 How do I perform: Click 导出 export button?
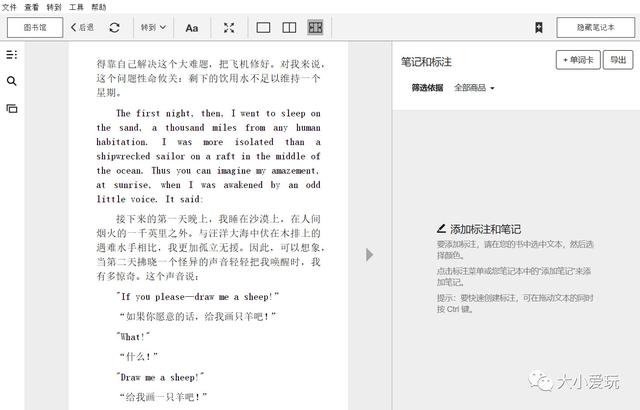click(x=618, y=60)
